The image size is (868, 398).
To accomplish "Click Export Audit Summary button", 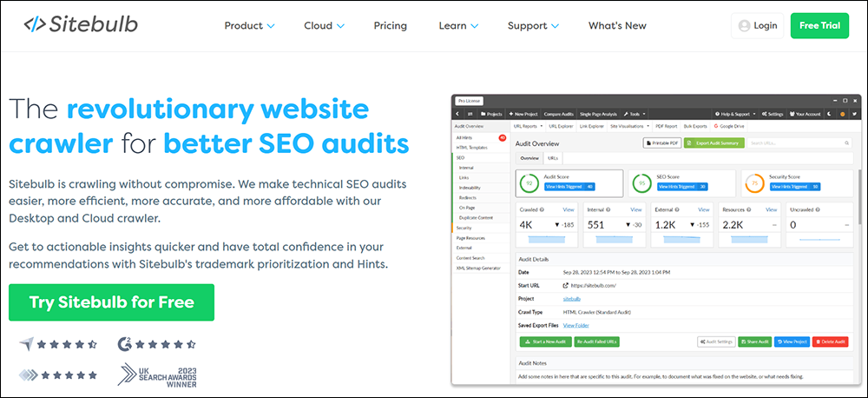I will click(x=713, y=143).
